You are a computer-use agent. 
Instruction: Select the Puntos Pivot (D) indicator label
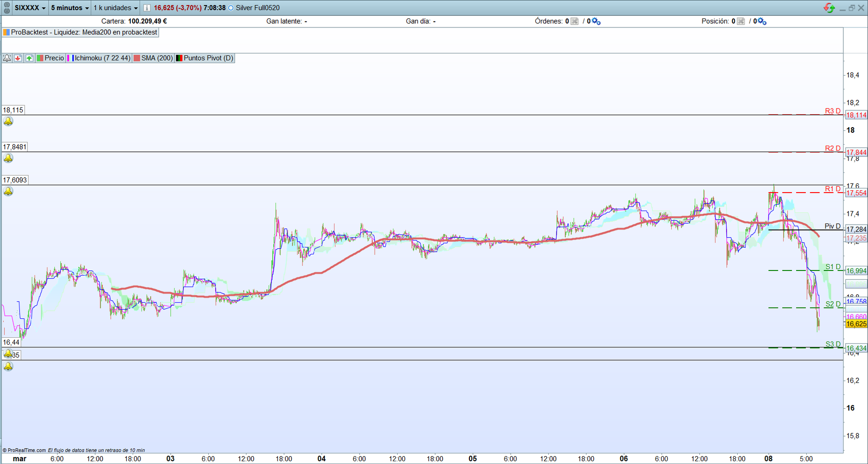point(208,58)
